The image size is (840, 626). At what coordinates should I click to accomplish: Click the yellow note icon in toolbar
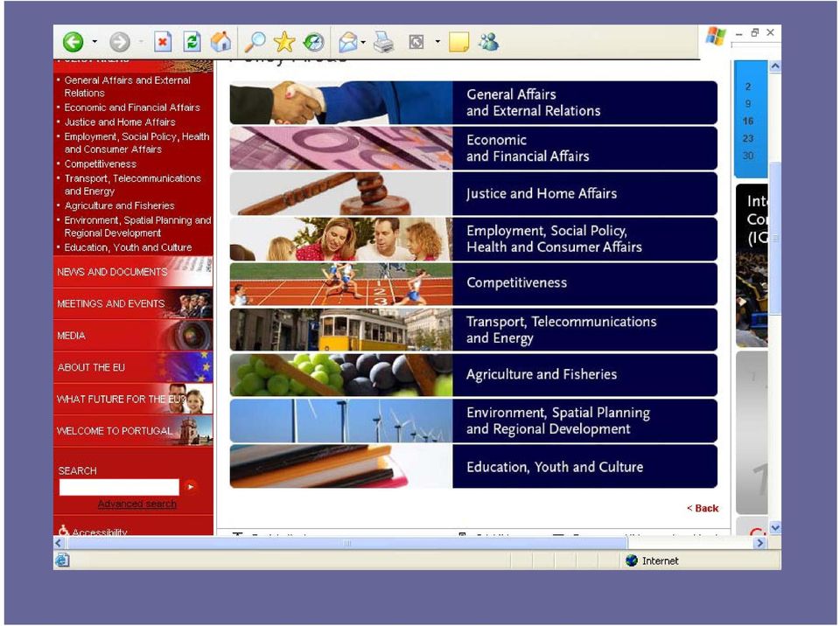tap(459, 42)
